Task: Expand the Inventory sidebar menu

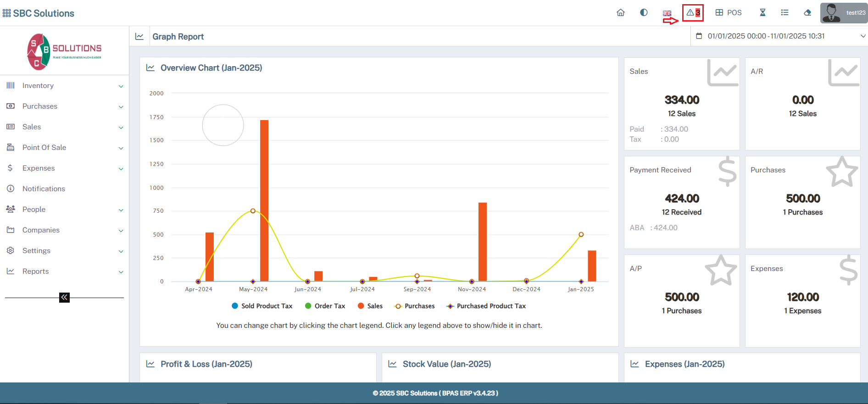Action: click(x=64, y=86)
